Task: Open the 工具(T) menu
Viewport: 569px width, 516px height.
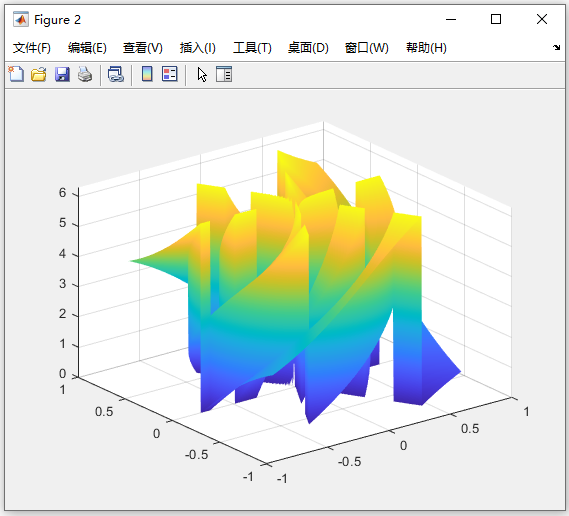Action: 252,48
